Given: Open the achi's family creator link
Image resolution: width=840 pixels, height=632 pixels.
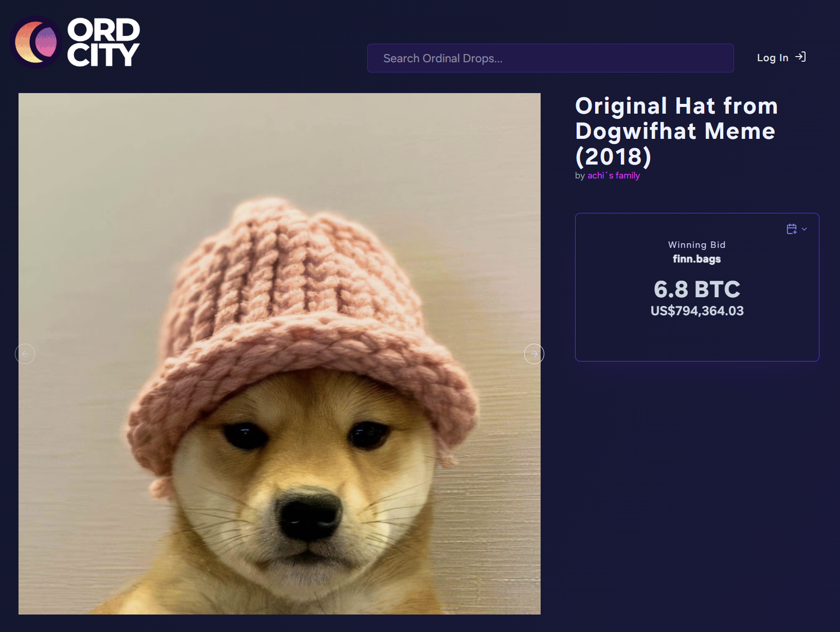Looking at the screenshot, I should tap(614, 175).
